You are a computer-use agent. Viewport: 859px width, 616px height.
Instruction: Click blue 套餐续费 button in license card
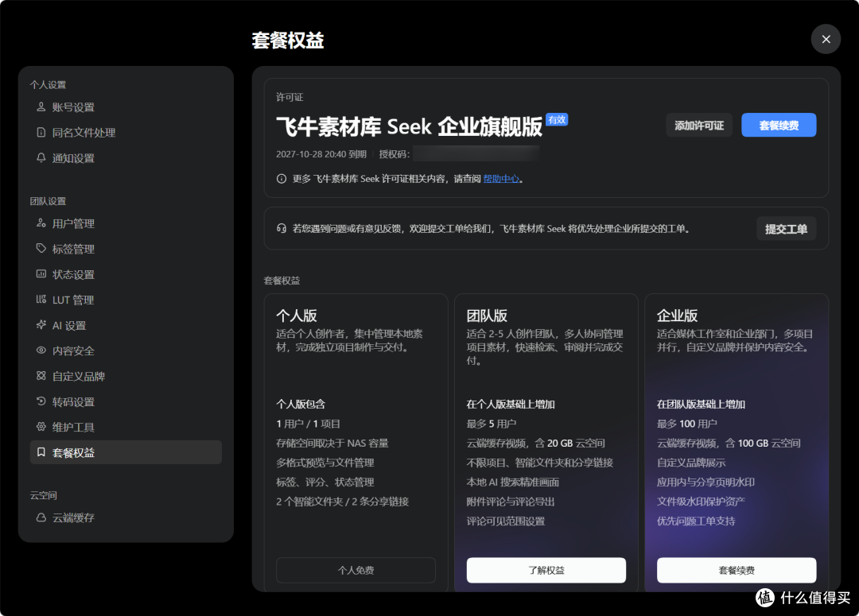click(x=779, y=126)
